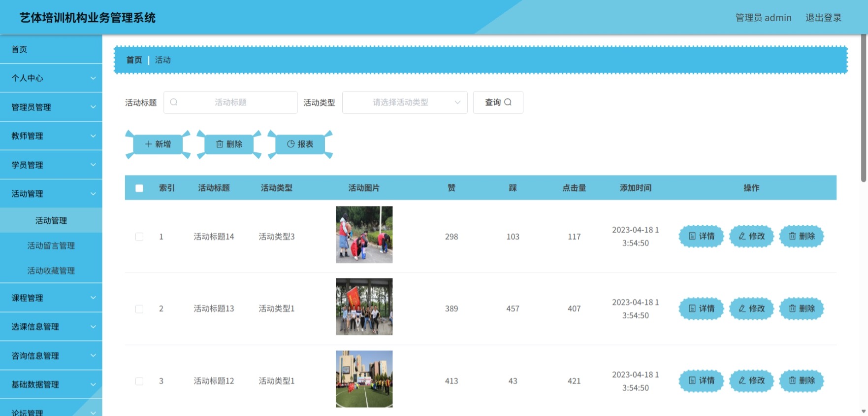Click the system title 艺体培训机构业务管理系统

coord(88,18)
